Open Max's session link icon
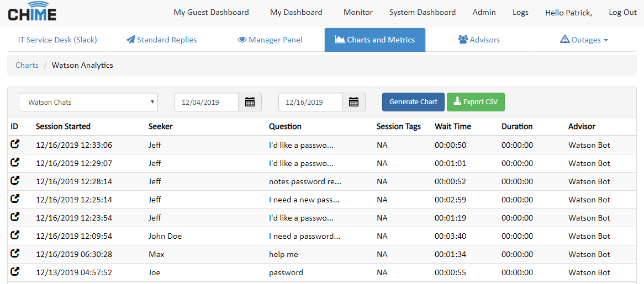Image resolution: width=644 pixels, height=284 pixels. click(15, 253)
